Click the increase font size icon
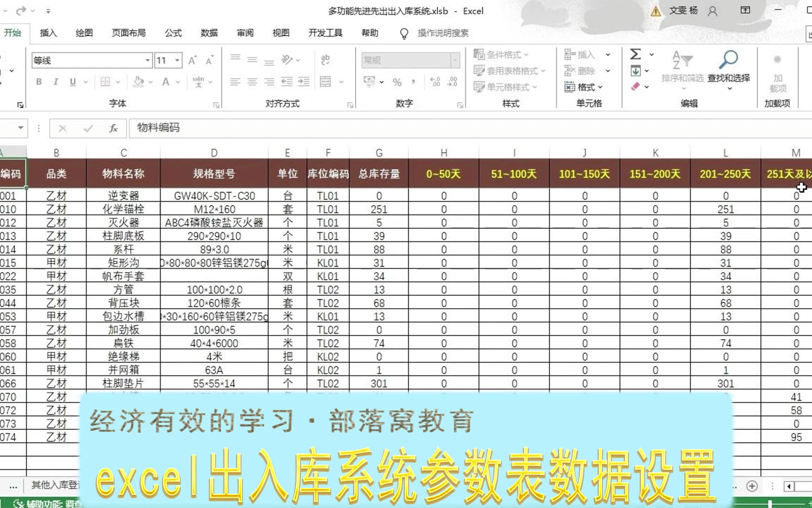This screenshot has width=812, height=508. [x=192, y=60]
